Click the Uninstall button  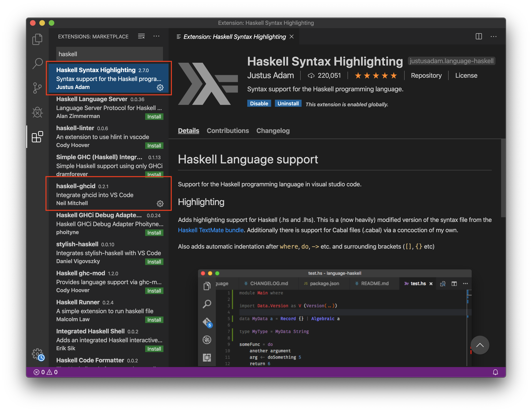pyautogui.click(x=288, y=103)
